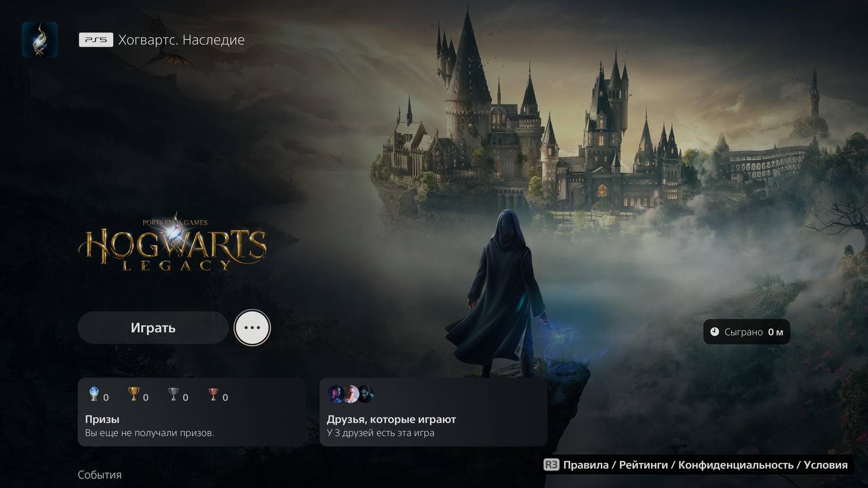The width and height of the screenshot is (868, 488).
Task: Click the platinum trophy icon
Action: click(94, 394)
